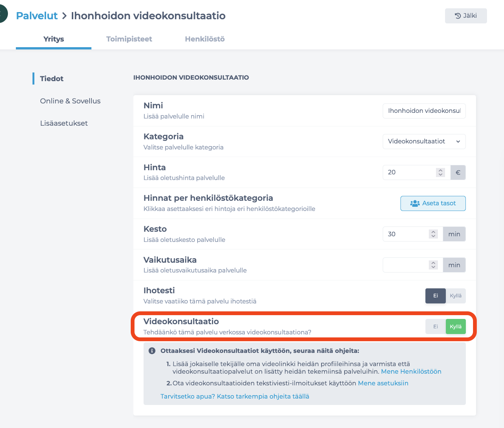Switch to the Henkilöstö tab
Image resolution: width=504 pixels, height=428 pixels.
(205, 39)
